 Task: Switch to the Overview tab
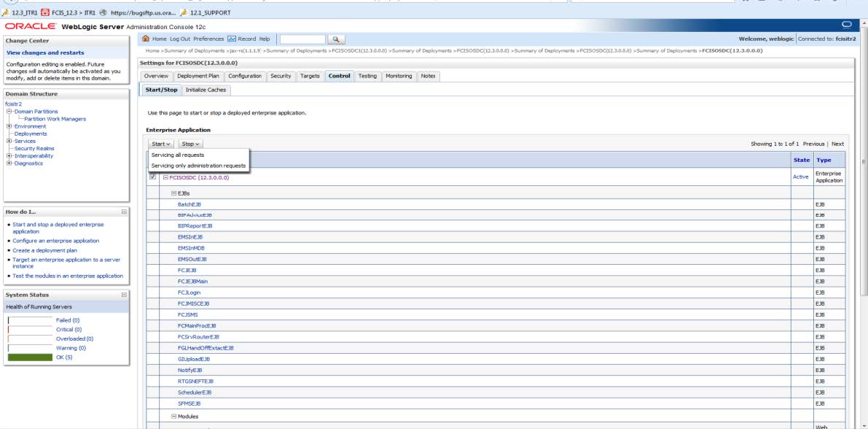(x=155, y=76)
